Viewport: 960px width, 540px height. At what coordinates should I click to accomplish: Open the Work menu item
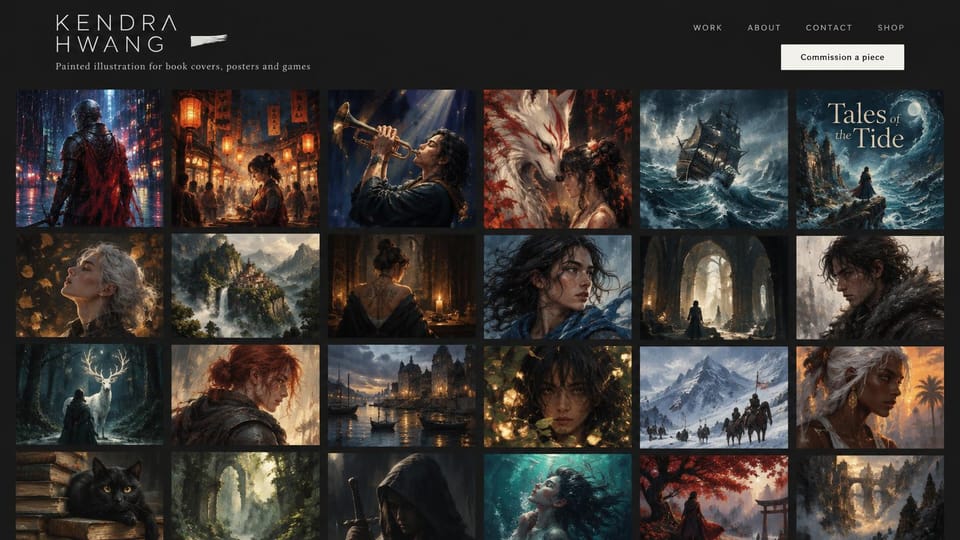pos(708,28)
